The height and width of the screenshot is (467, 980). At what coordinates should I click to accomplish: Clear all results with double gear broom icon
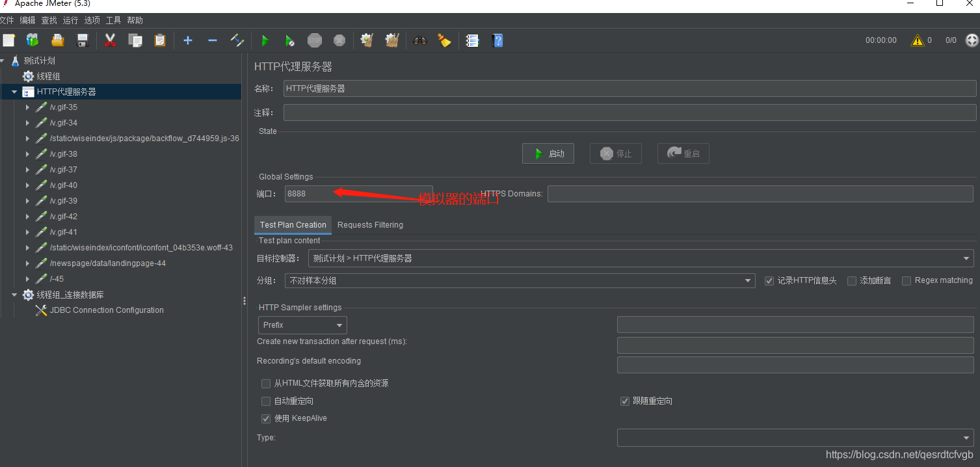(x=391, y=40)
